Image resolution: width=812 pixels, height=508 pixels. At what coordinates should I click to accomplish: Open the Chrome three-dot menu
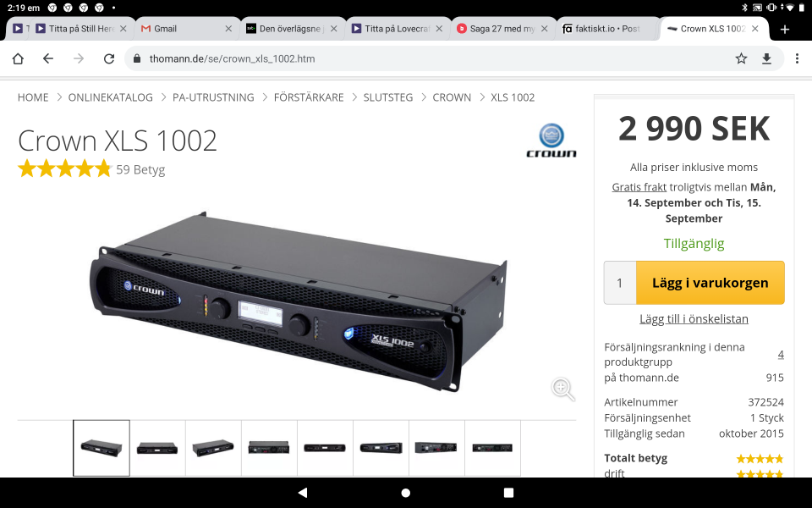[x=796, y=58]
